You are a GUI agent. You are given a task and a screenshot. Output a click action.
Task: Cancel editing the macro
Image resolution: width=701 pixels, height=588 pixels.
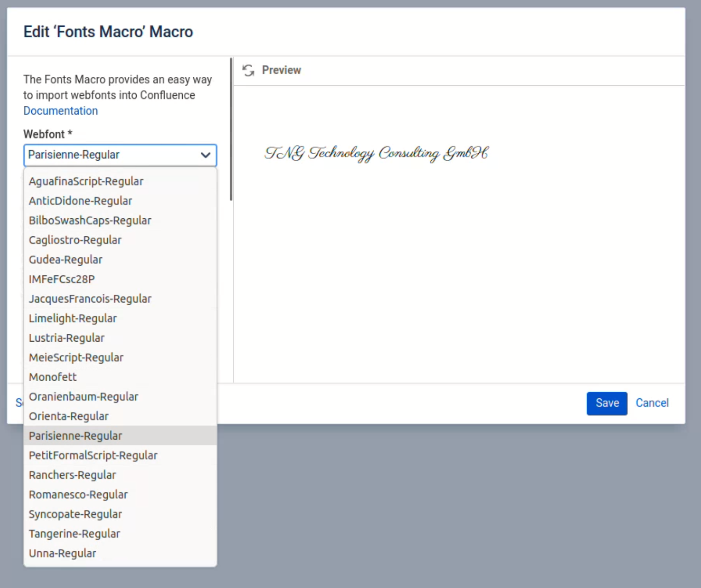click(652, 403)
